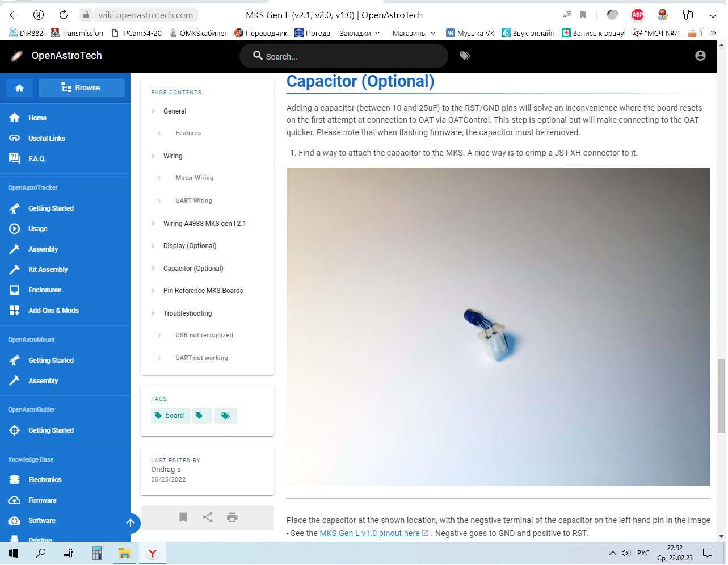The image size is (728, 565).
Task: Click the multi-tag icon chip under Tags
Action: tap(226, 416)
